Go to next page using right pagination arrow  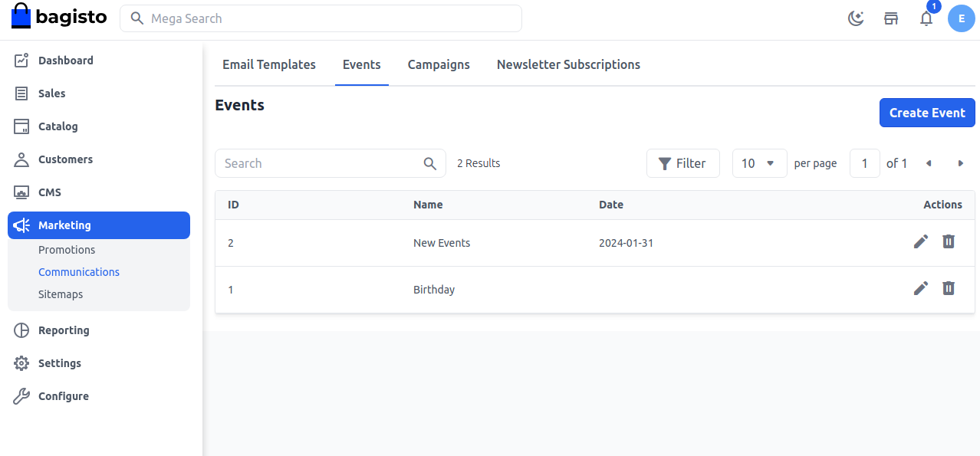[x=961, y=163]
